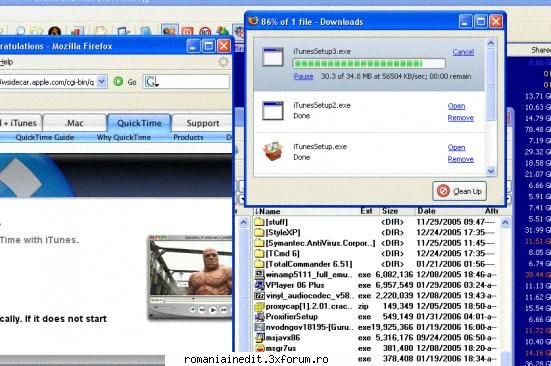Switch to the iTunes tab on Apple's page

pos(20,123)
